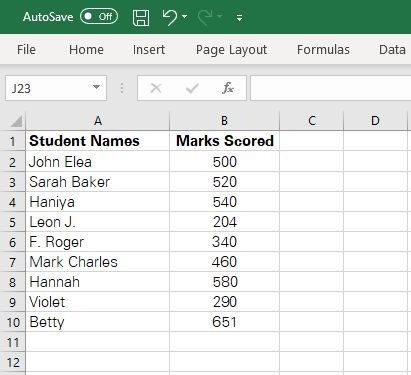Click the cell with value 340
The width and height of the screenshot is (411, 375).
224,242
